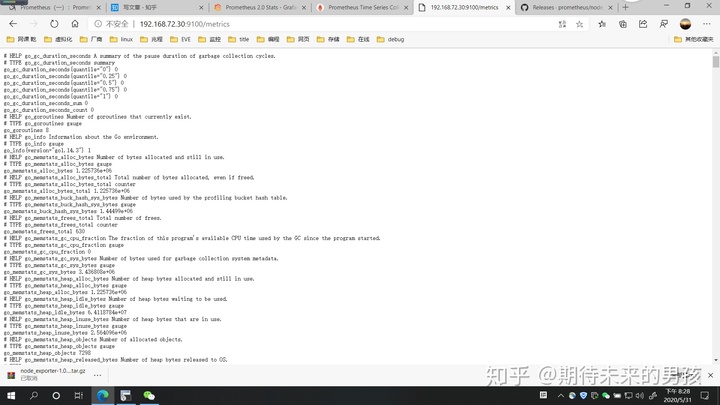Open the linux bookmarks folder
Viewport: 720px width, 405px height.
tap(121, 39)
